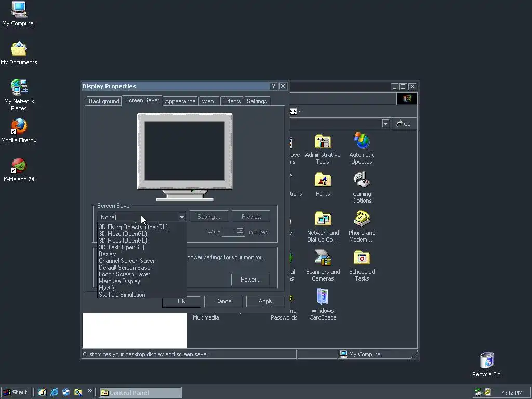Click the Multimedia label in Control Panel

pyautogui.click(x=206, y=317)
